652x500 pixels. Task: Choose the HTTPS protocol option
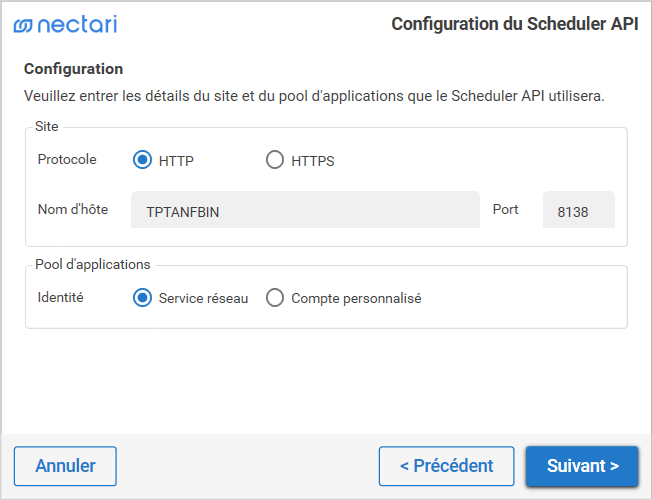click(275, 160)
